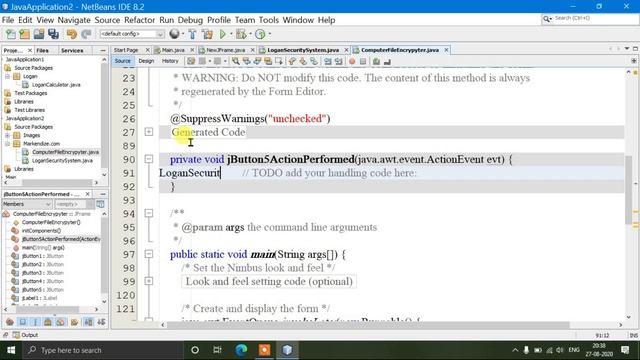Open the Help menu

click(x=327, y=20)
